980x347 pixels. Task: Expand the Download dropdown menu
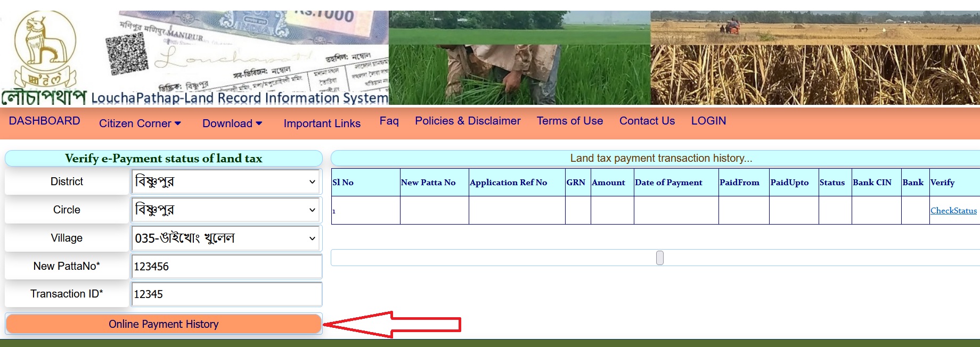[x=232, y=123]
